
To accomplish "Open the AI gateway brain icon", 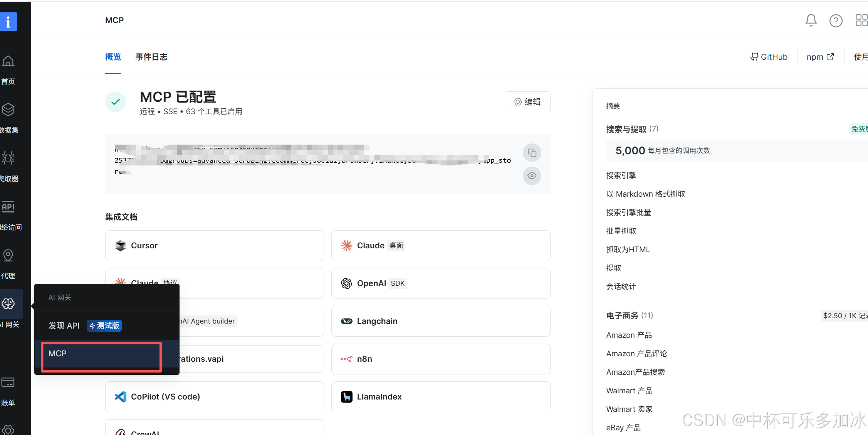I will 8,304.
